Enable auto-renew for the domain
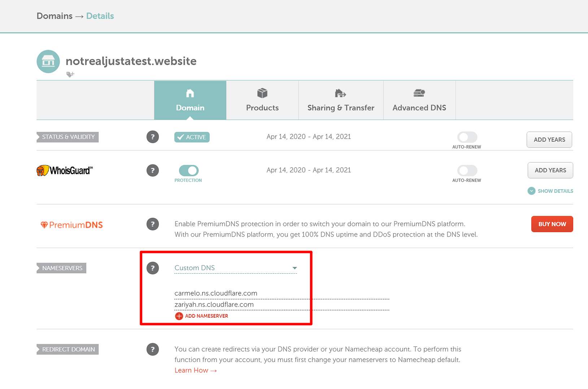Screen dimensions: 588x389 click(x=467, y=137)
